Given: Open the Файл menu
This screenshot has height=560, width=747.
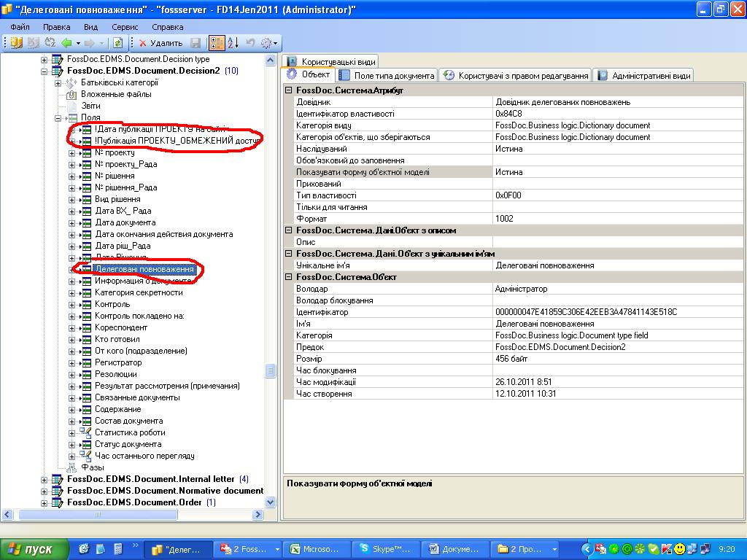Looking at the screenshot, I should pyautogui.click(x=20, y=27).
